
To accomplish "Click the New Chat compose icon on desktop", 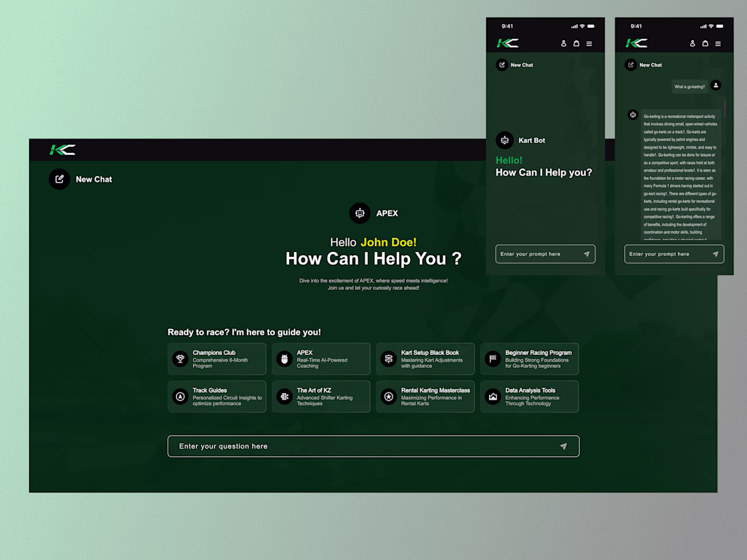I will tap(60, 179).
